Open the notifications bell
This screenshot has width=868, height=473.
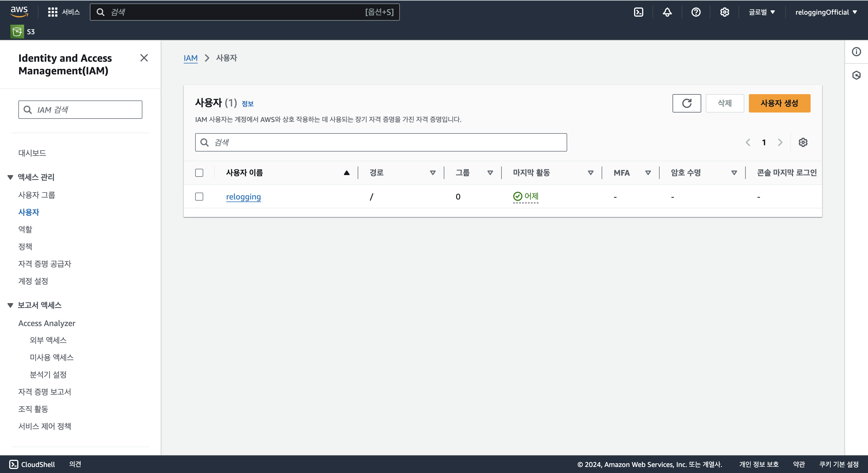[667, 12]
